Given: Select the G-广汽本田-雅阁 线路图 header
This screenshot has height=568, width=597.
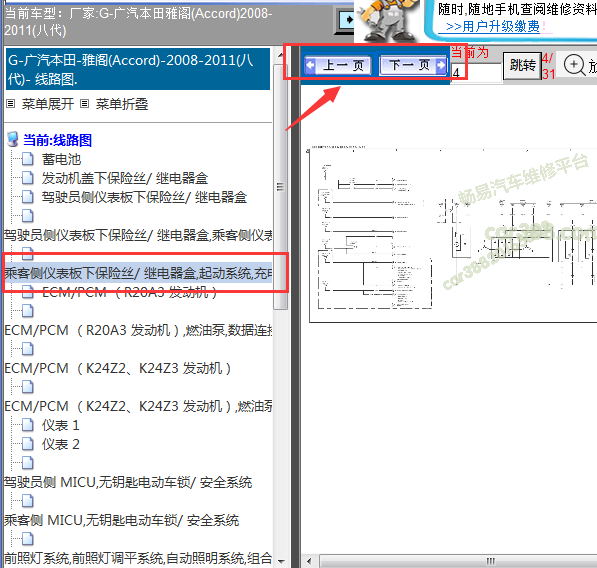Looking at the screenshot, I should coord(138,69).
